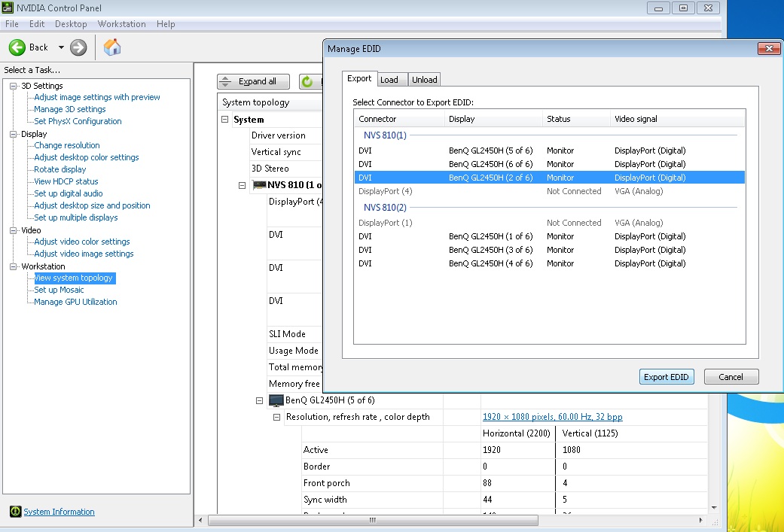Open Change resolution

pyautogui.click(x=66, y=145)
